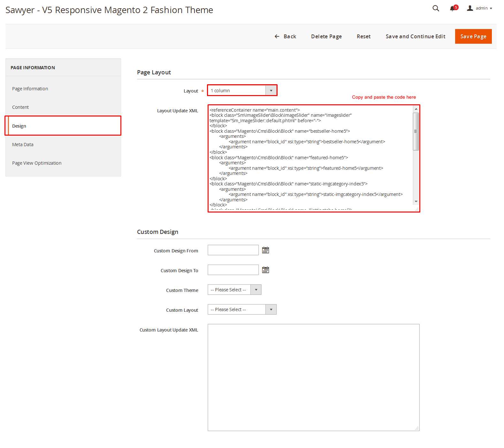Go to the Content tab
504x448 pixels.
(x=20, y=107)
